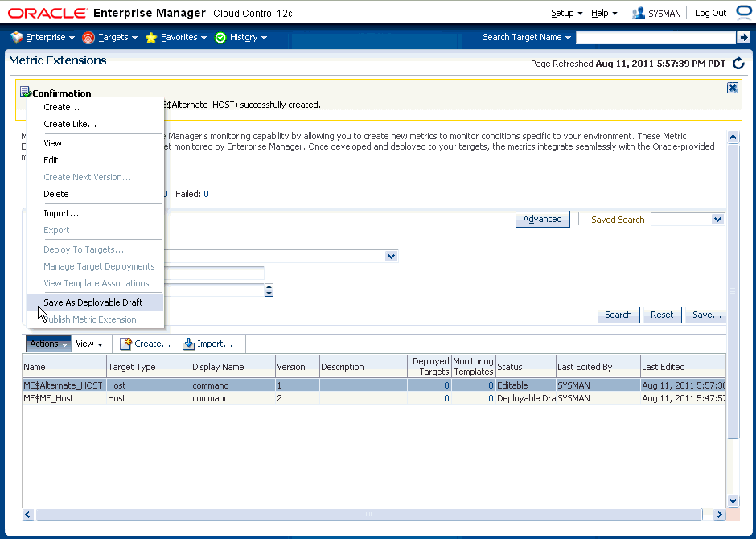Click the Description column header
756x539 pixels.
pos(364,367)
